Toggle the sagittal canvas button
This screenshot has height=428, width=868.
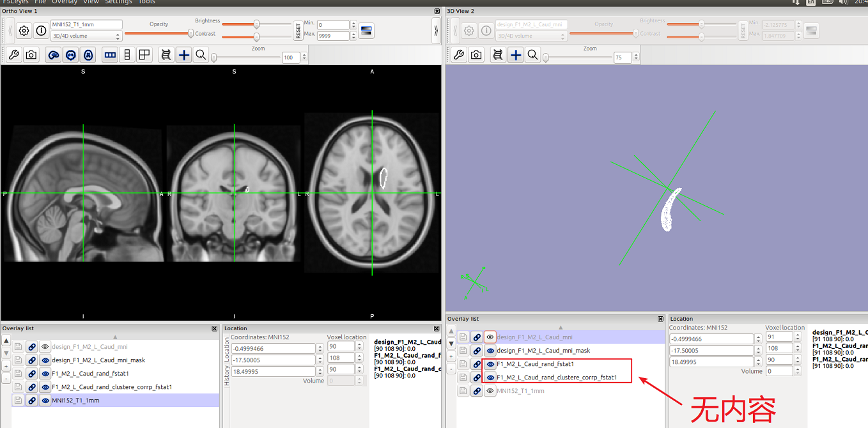click(54, 56)
